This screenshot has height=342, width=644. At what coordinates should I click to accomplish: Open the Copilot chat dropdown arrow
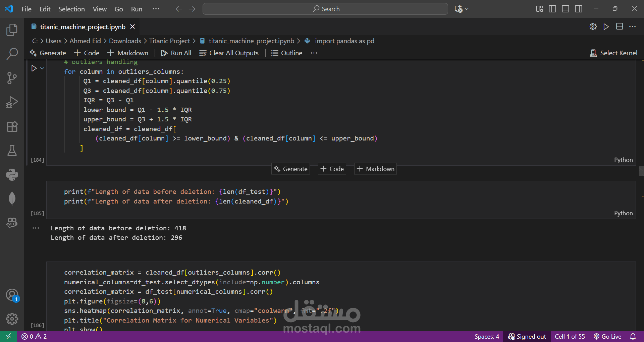467,9
